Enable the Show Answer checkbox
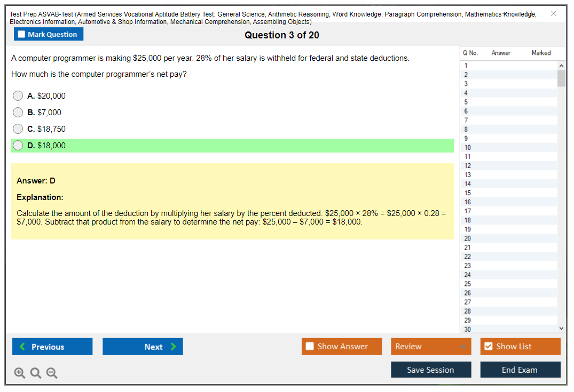The image size is (574, 392). 310,347
